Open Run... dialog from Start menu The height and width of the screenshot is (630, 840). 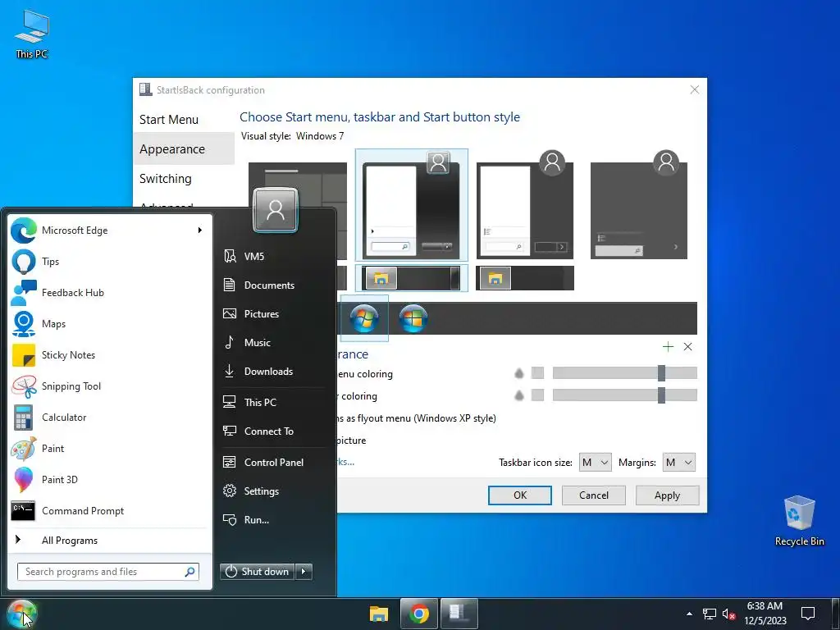(274, 519)
